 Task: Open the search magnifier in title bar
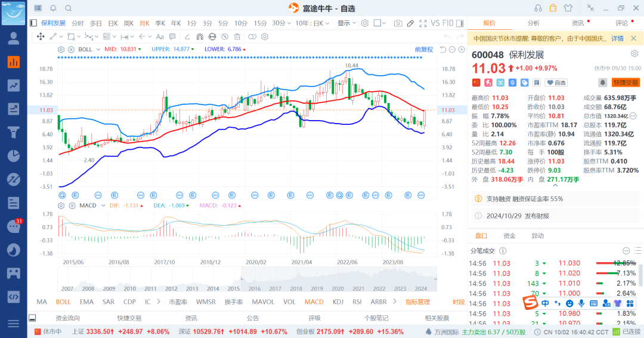coord(68,8)
